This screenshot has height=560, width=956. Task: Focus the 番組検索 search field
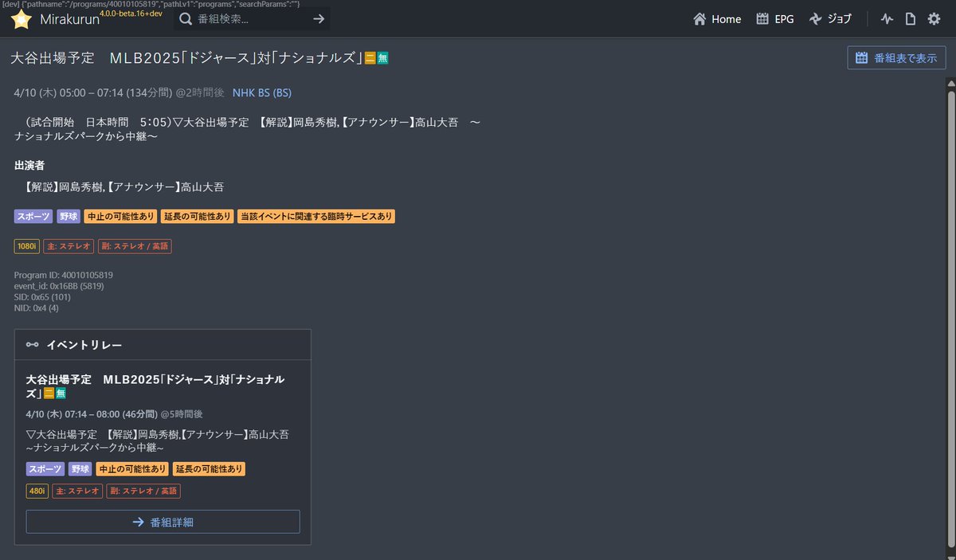click(x=253, y=19)
